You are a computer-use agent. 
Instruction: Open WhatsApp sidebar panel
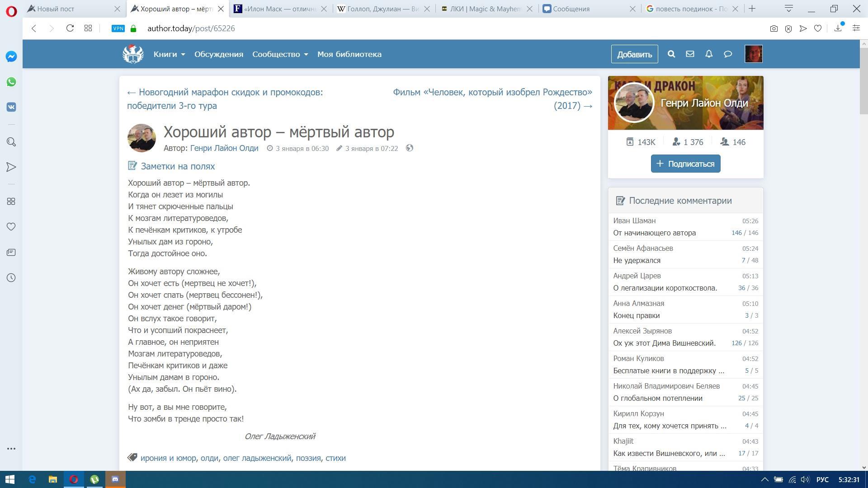11,82
